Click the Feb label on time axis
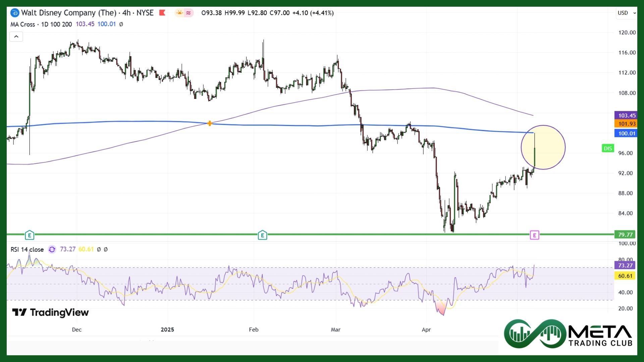 (254, 329)
